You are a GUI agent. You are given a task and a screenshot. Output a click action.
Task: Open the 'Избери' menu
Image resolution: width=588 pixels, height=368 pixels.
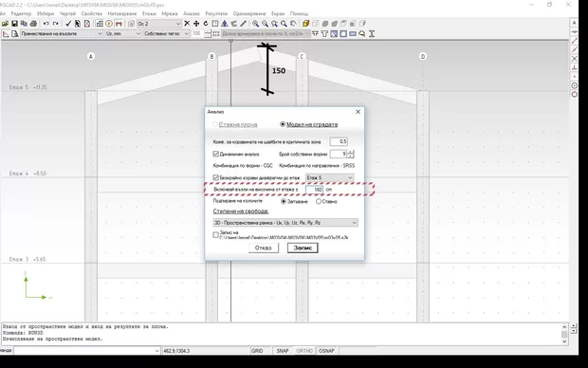(46, 13)
